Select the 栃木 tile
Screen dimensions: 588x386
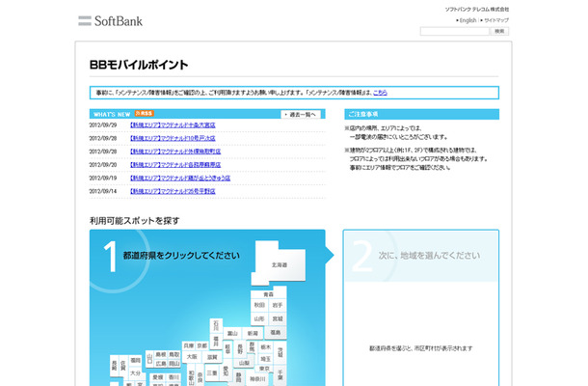tap(265, 347)
